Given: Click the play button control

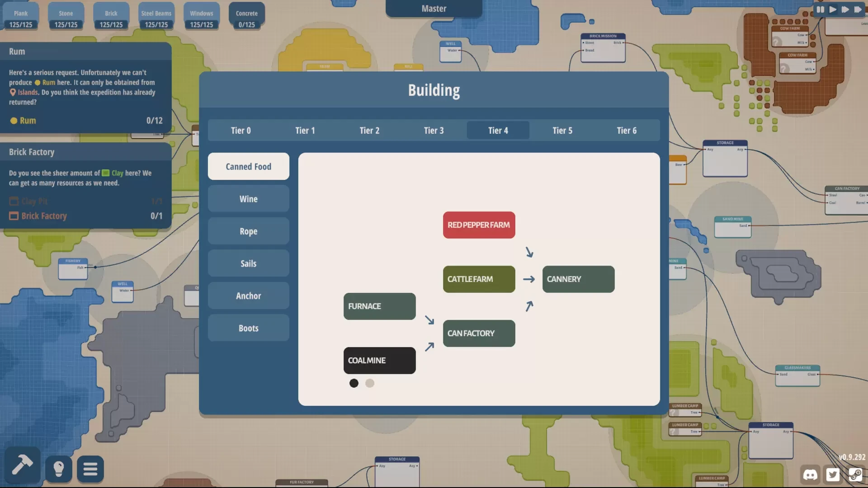Looking at the screenshot, I should click(832, 9).
